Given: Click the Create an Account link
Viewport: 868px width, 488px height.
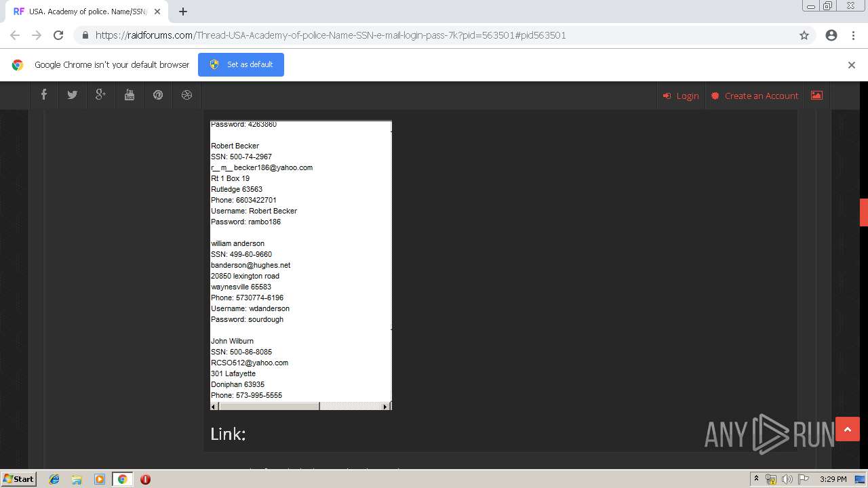Looking at the screenshot, I should coord(755,96).
